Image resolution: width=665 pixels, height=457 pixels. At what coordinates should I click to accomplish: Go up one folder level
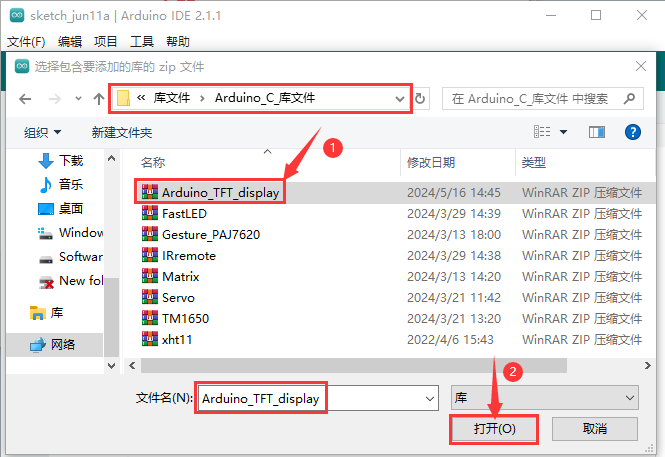(99, 99)
